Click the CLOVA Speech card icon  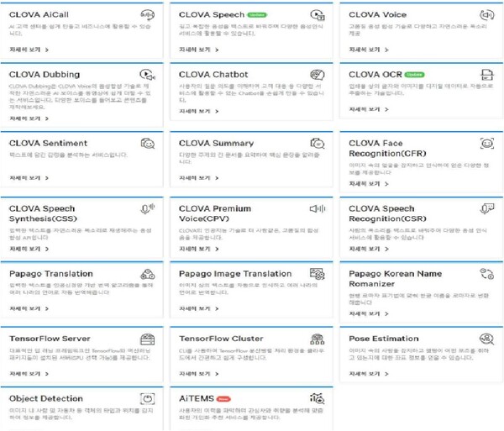click(x=317, y=15)
